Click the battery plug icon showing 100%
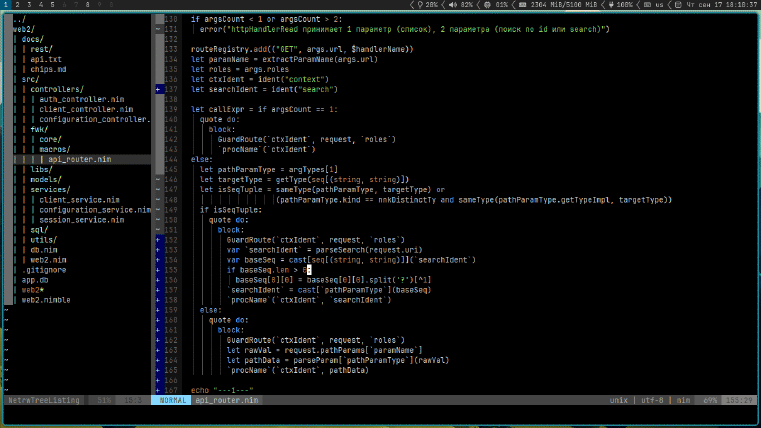Screen dimensions: 761x428 tap(611, 4)
